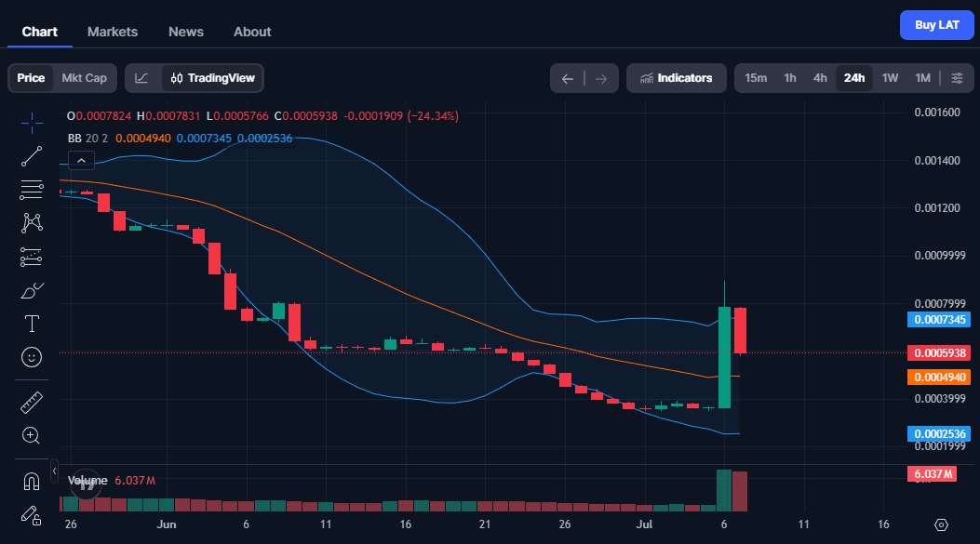Select the forecasting and measurement projection tool
Image resolution: width=980 pixels, height=544 pixels.
click(32, 257)
